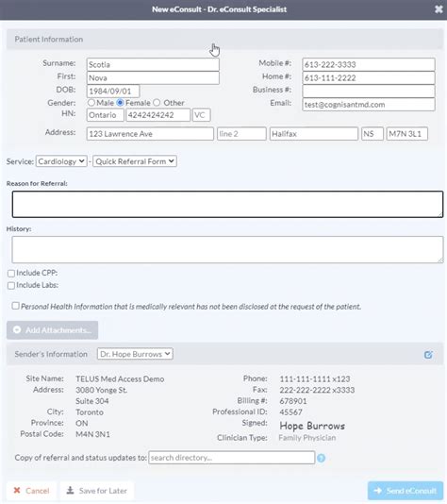Click the billing number 678901
Image resolution: width=447 pixels, height=504 pixels.
[293, 401]
